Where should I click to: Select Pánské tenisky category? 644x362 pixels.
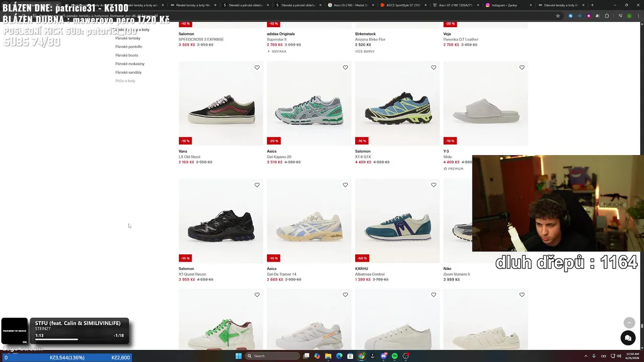pyautogui.click(x=128, y=38)
